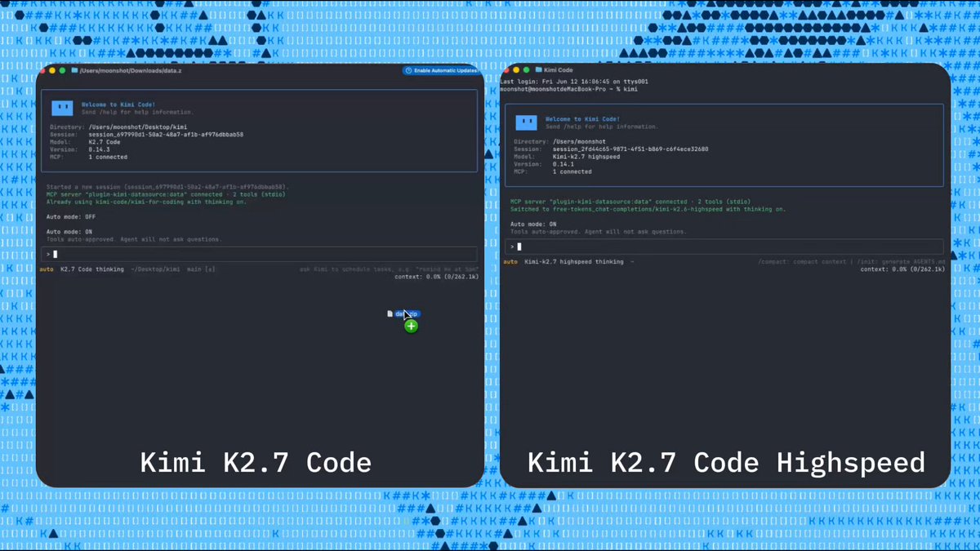Click 'Kimi-k2.7 highspeed thinking' status text
This screenshot has width=980, height=551.
coord(573,262)
